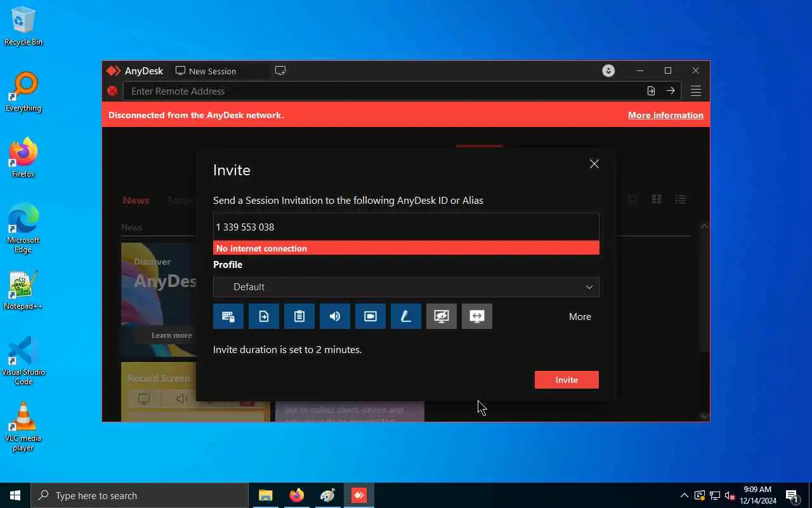Click the taskbar search box
This screenshot has height=508, width=812.
coord(140,495)
